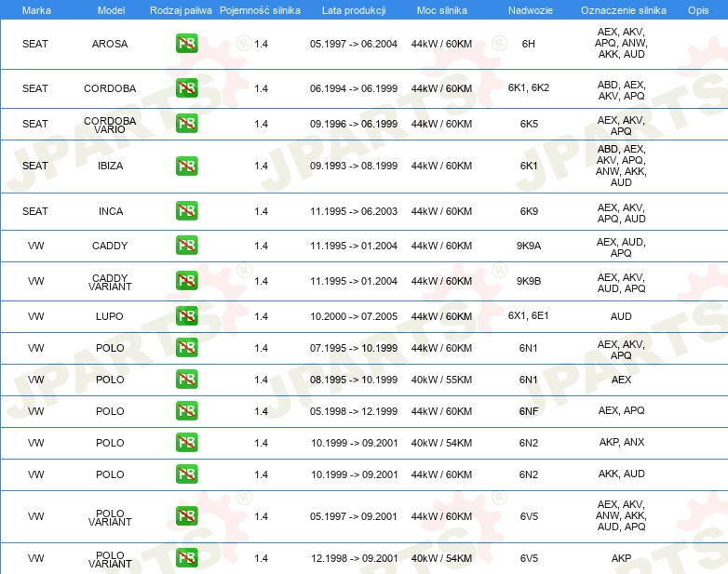
Task: Select production years 09.1993 -> 08.1999
Action: coord(354,166)
